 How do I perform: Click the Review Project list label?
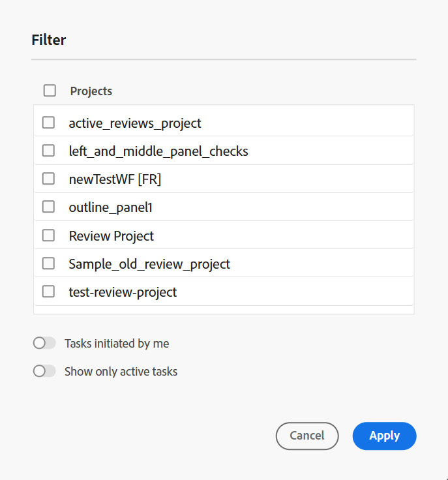pyautogui.click(x=112, y=236)
